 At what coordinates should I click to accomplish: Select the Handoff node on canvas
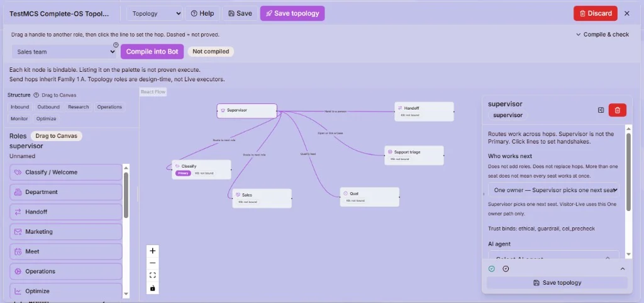click(425, 111)
